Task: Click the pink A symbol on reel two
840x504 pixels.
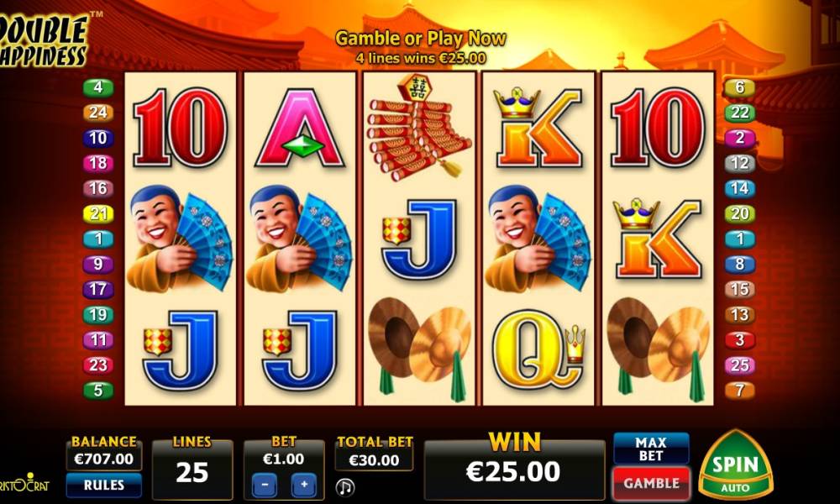Action: coord(300,129)
